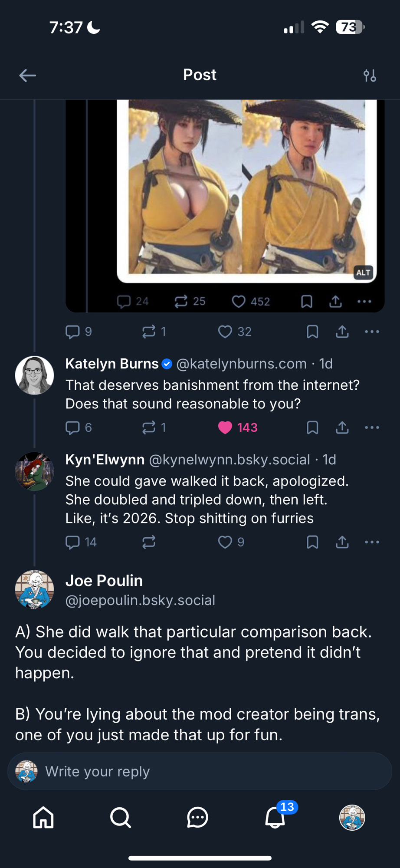Bookmark Katelyn Burns' reply
The image size is (400, 868).
(x=312, y=427)
